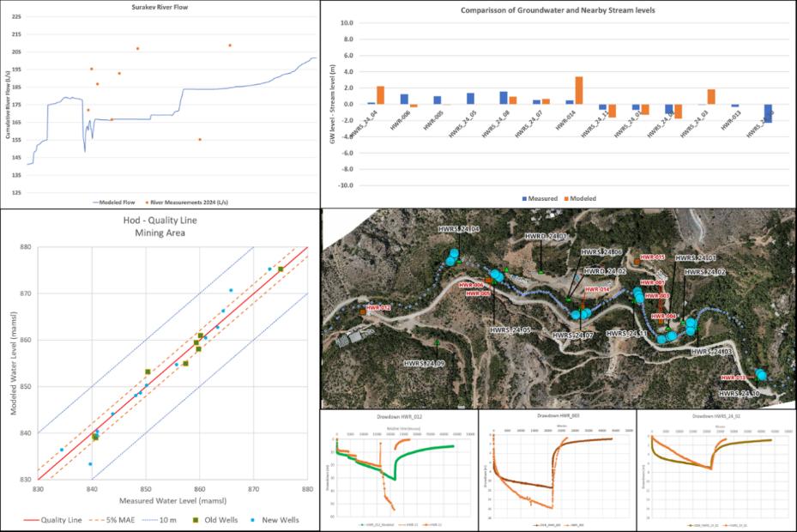This screenshot has height=532, width=797.
Task: Select the HWR-013 well label on map
Action: pyautogui.click(x=734, y=378)
